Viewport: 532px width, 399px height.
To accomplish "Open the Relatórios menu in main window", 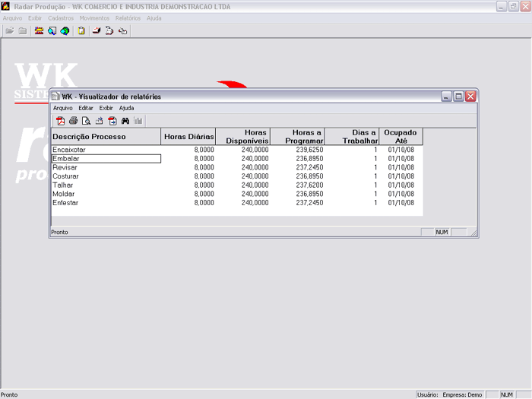I will click(128, 18).
